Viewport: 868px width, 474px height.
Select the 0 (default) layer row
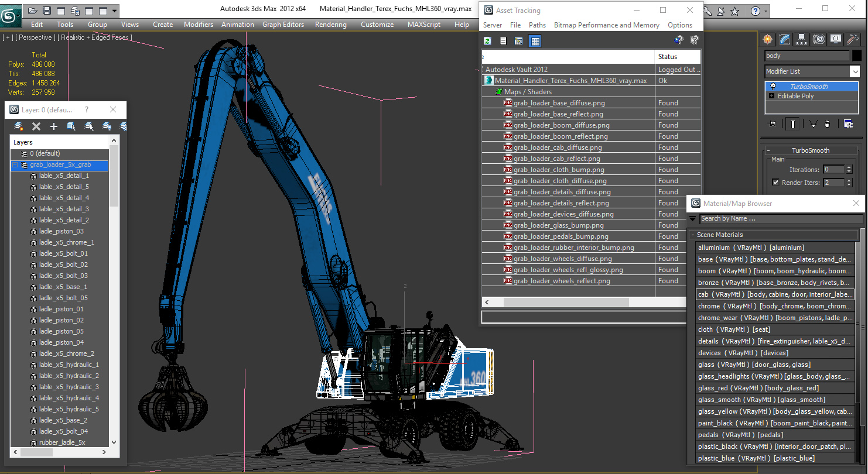[x=59, y=154]
